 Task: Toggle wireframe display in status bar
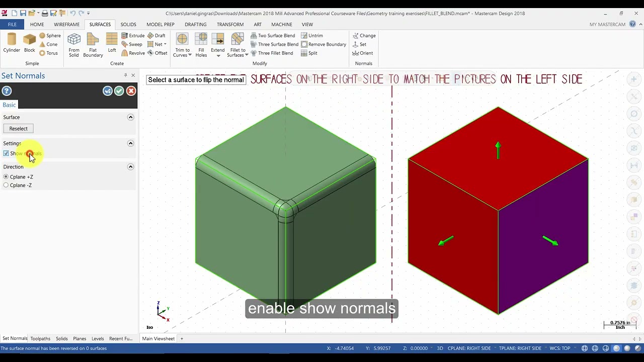point(585,348)
